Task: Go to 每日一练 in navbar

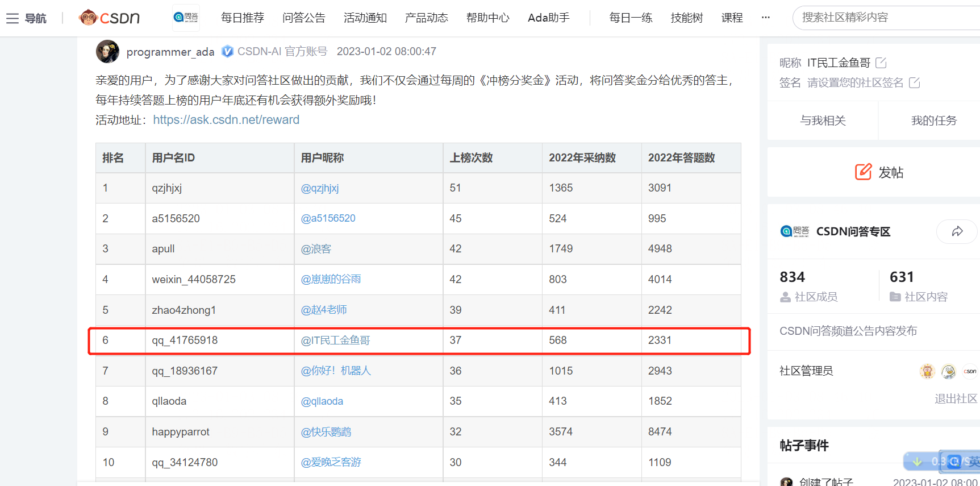Action: point(631,18)
